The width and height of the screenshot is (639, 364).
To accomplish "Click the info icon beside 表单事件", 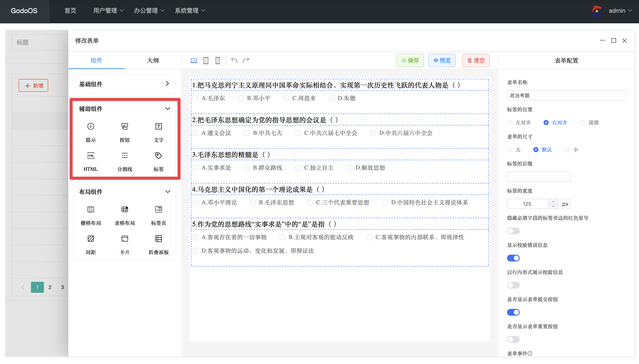I will tap(530, 353).
